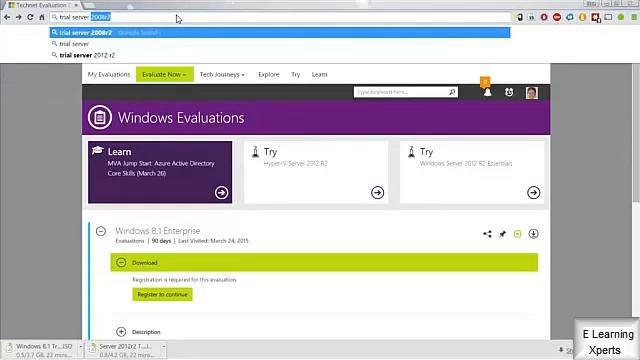
Task: Click the red stop-sign adblock extension icon
Action: coord(557,17)
